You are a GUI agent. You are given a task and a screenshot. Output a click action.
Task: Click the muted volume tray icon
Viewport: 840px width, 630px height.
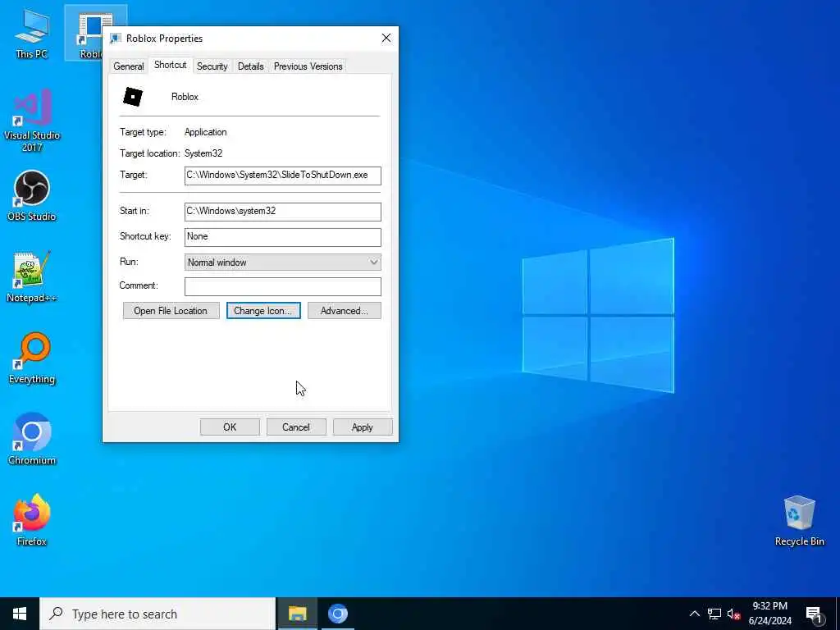click(734, 614)
